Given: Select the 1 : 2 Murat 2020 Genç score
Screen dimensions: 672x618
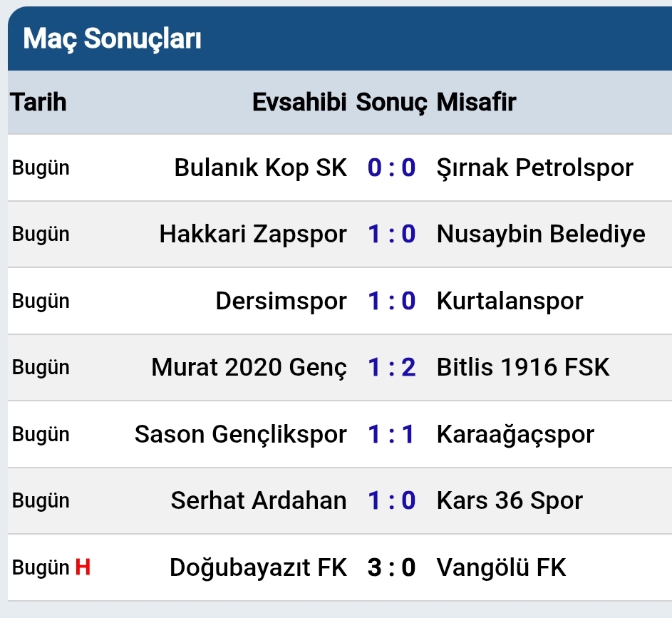Looking at the screenshot, I should pos(391,367).
